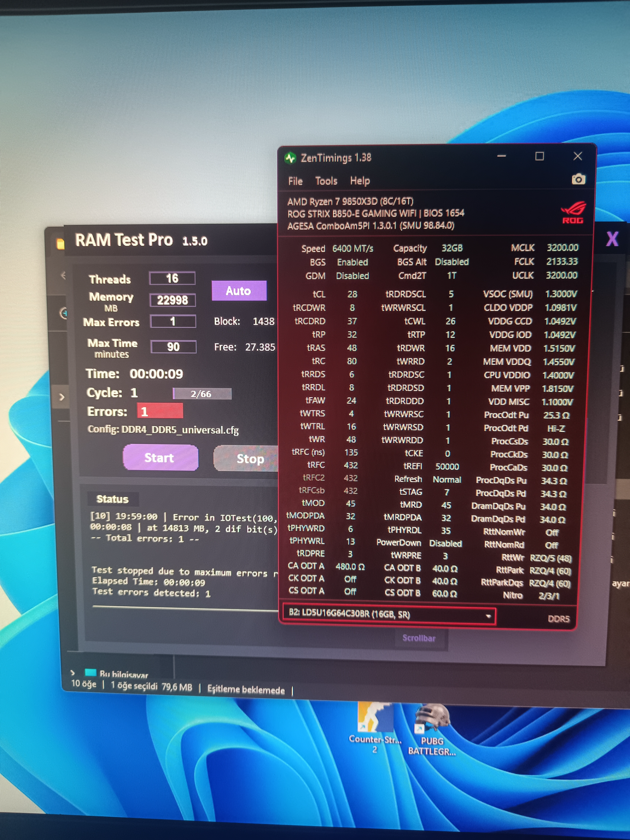The height and width of the screenshot is (840, 630).
Task: Click the ROG STRIX B850-E GAMING WIFI line
Action: point(376,213)
